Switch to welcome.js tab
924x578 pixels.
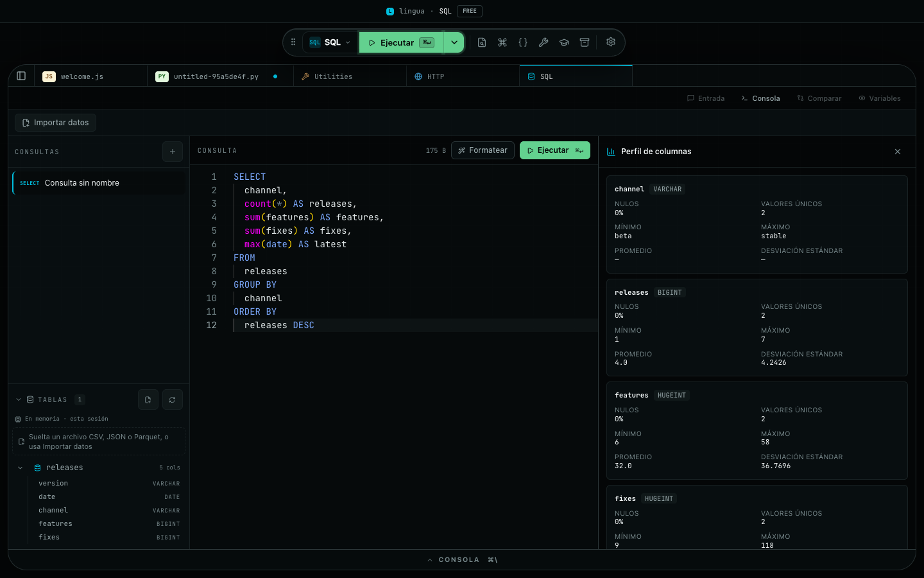[91, 76]
